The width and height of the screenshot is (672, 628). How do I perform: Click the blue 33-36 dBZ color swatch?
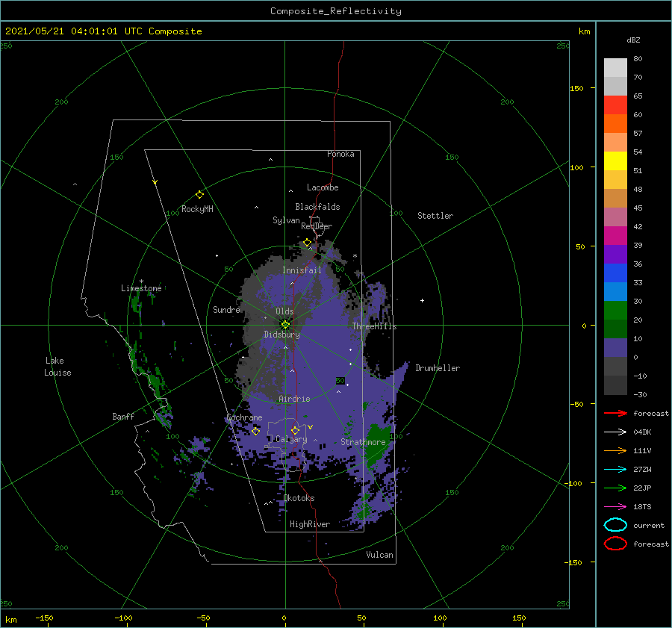(x=615, y=273)
